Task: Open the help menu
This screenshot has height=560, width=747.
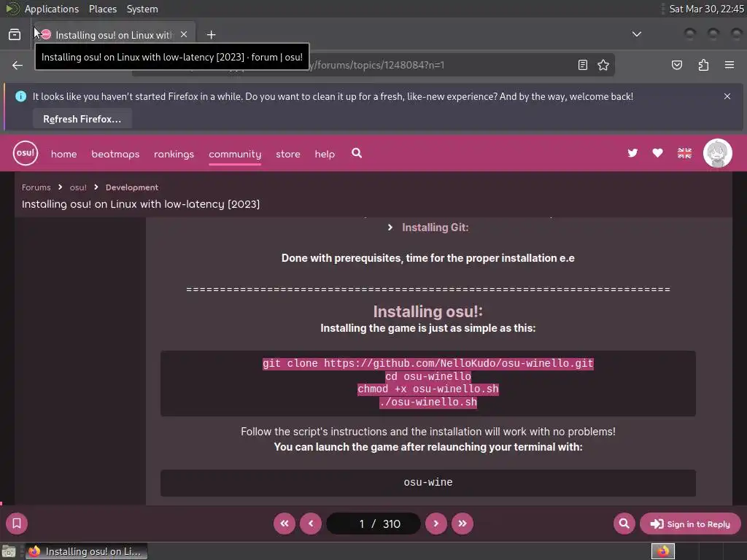Action: [325, 154]
